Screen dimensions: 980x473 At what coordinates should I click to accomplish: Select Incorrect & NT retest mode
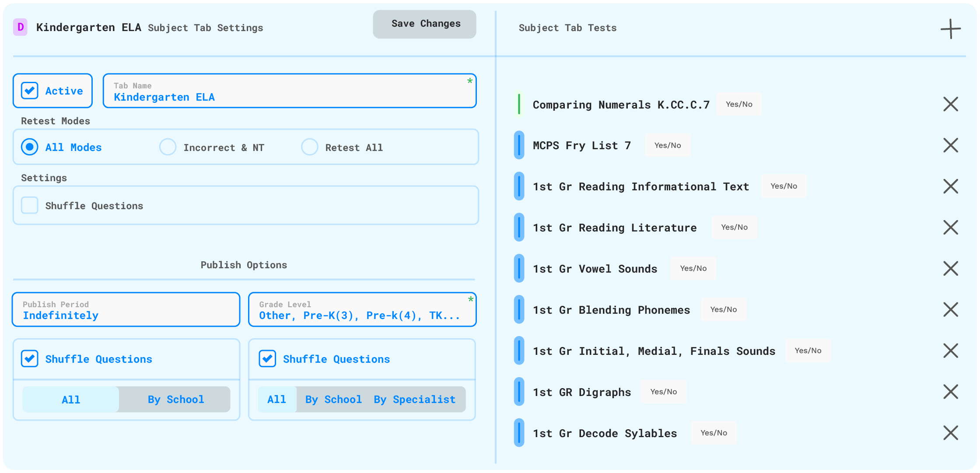tap(168, 147)
